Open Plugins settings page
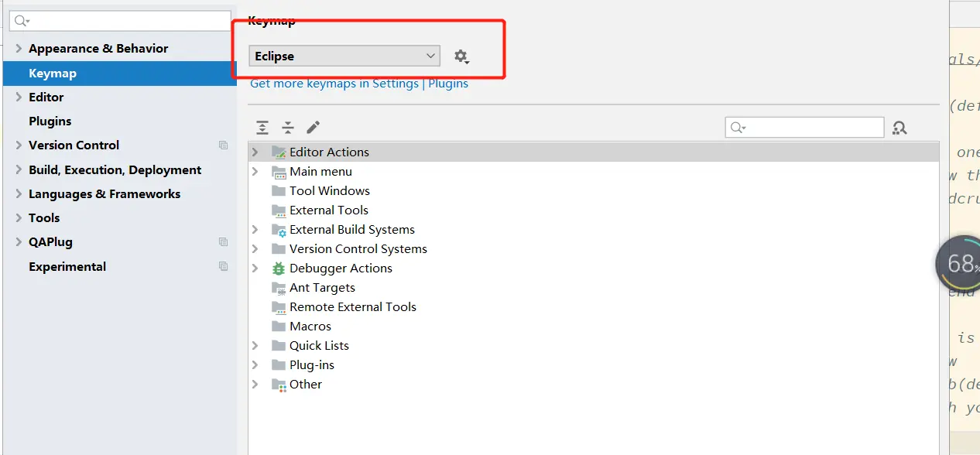The height and width of the screenshot is (455, 980). (50, 121)
